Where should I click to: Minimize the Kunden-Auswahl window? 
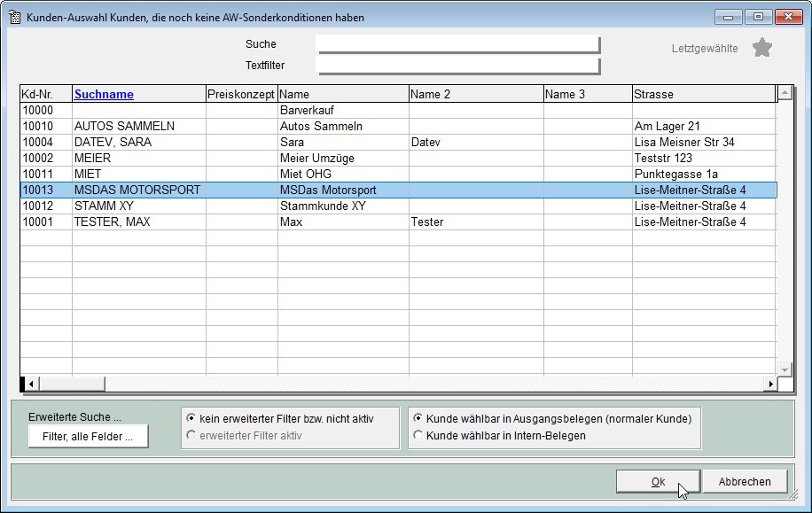tap(728, 17)
